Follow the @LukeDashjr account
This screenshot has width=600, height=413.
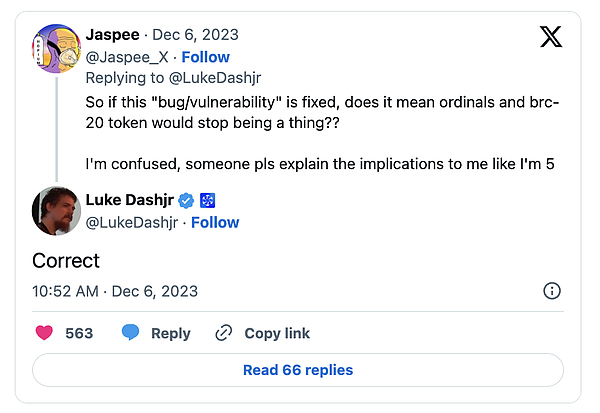pyautogui.click(x=215, y=222)
